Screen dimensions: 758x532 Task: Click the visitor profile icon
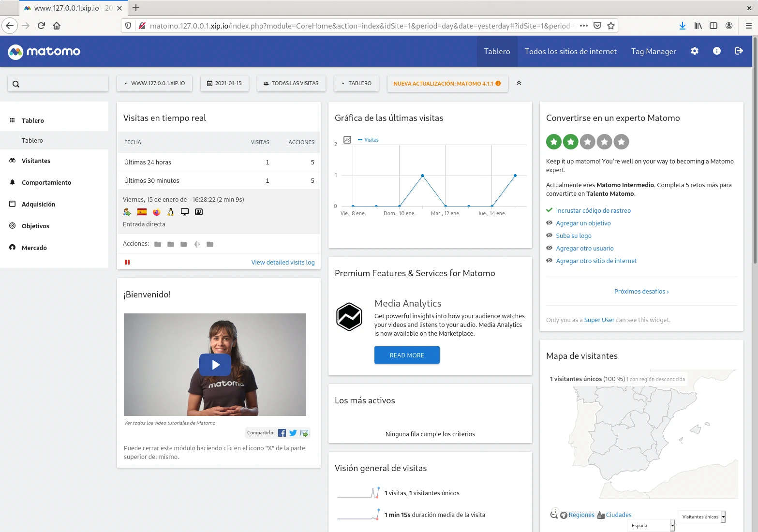(199, 212)
